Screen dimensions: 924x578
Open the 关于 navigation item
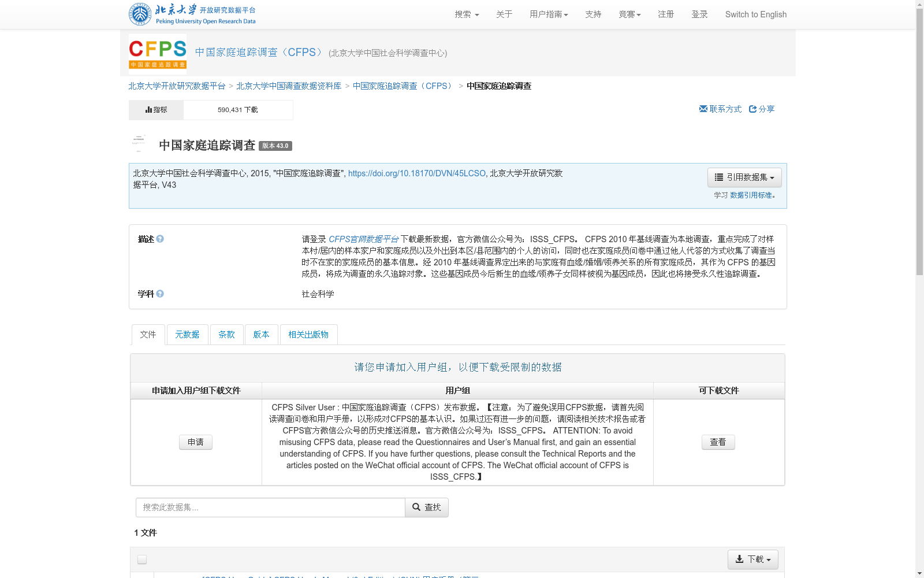[504, 14]
